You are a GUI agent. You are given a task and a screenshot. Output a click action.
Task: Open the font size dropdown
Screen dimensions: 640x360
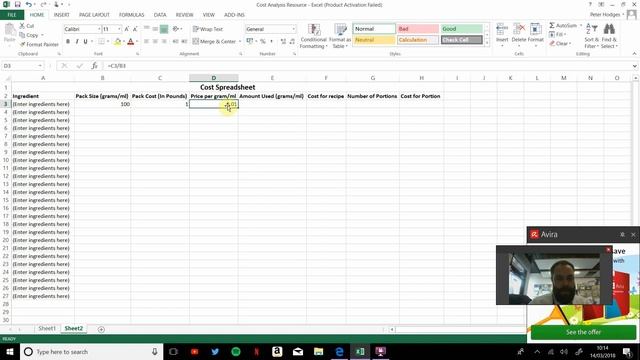119,29
